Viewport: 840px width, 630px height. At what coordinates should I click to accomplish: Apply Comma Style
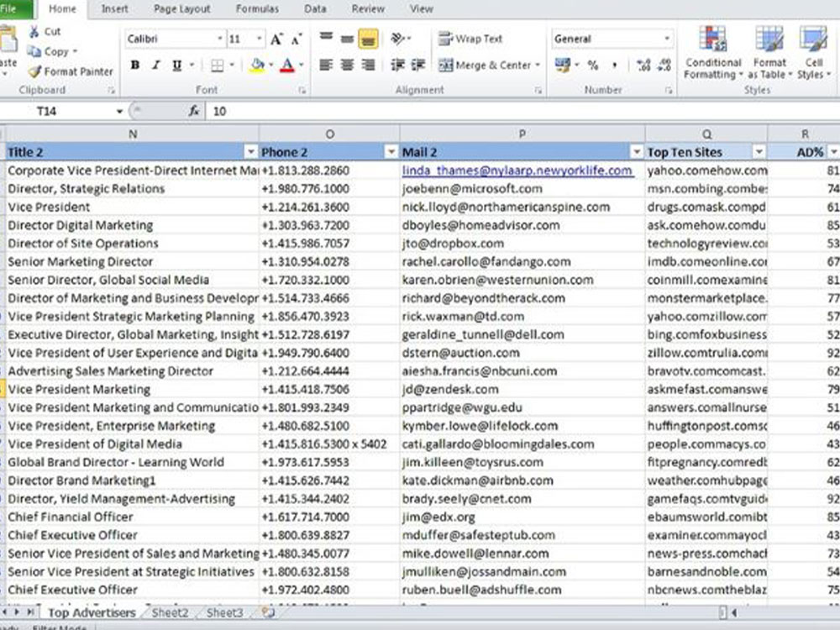(614, 66)
